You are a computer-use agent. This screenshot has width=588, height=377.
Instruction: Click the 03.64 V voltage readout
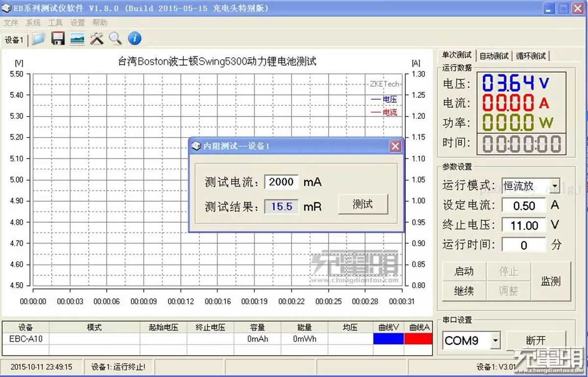pos(515,83)
